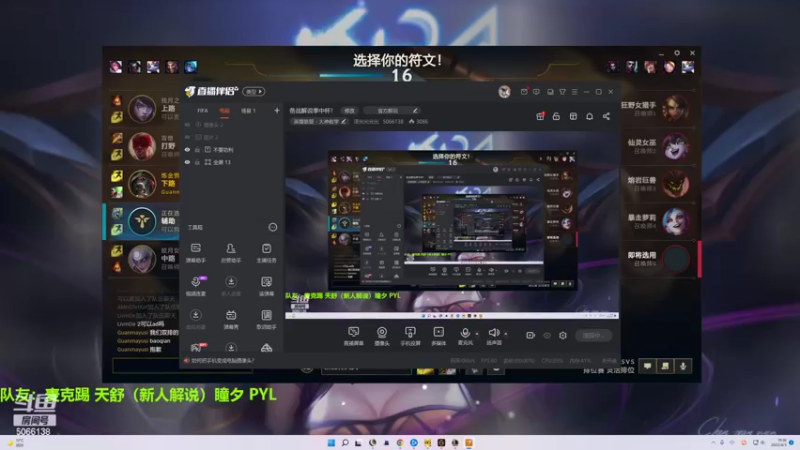Image resolution: width=800 pixels, height=450 pixels.
Task: Click the share icon in streaming toolbar
Action: tap(606, 116)
